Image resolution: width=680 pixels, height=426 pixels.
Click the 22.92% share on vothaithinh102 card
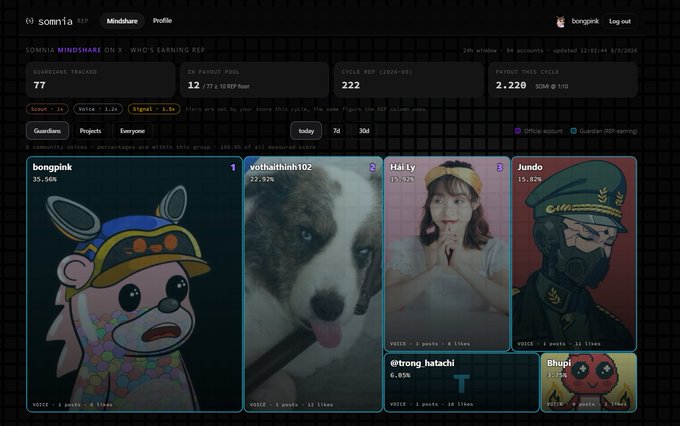point(262,179)
